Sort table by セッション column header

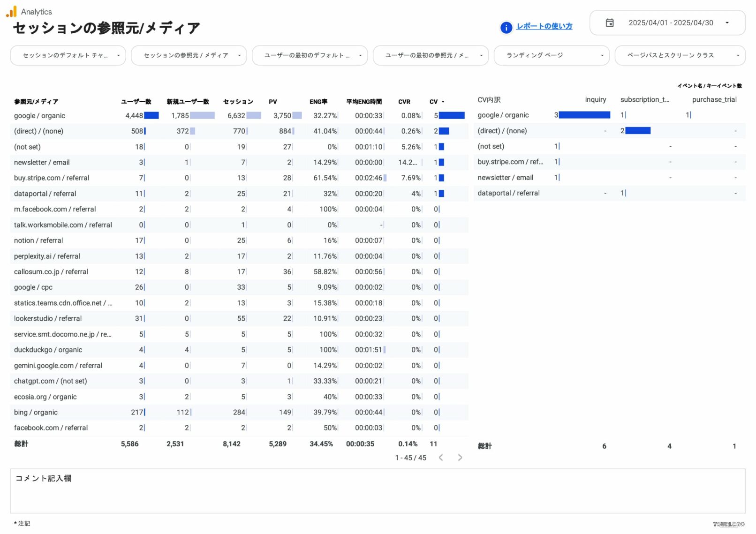pyautogui.click(x=238, y=102)
